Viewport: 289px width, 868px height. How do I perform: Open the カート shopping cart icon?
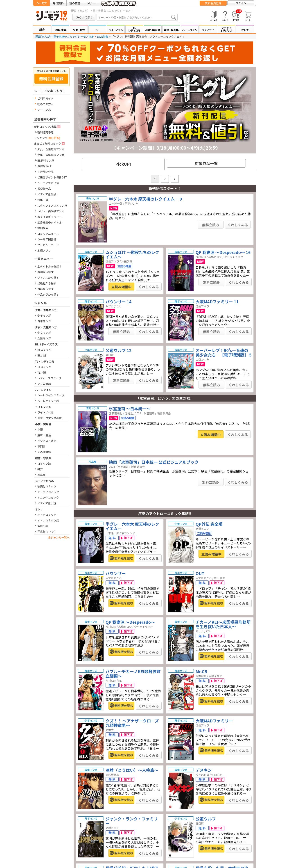point(248,16)
